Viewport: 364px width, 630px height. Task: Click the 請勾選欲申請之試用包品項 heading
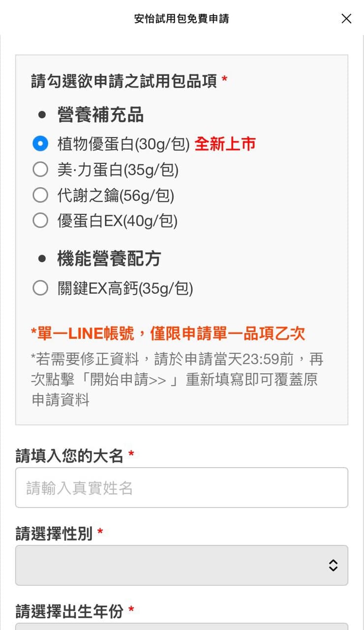tap(124, 81)
